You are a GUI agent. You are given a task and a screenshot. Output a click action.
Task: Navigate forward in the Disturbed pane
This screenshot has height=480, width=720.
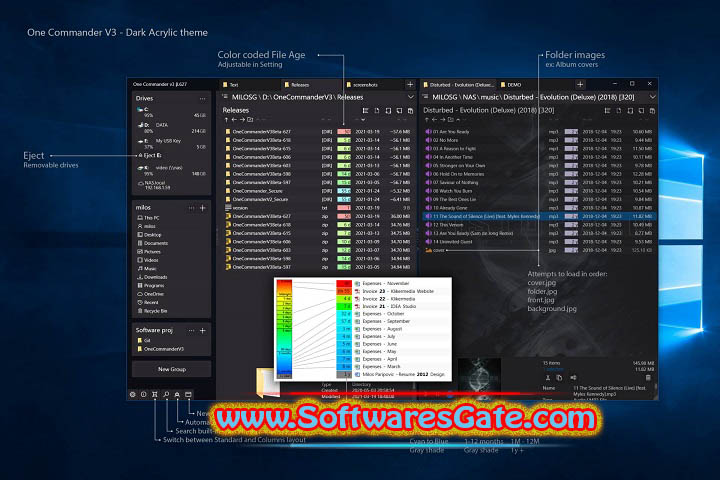click(443, 119)
